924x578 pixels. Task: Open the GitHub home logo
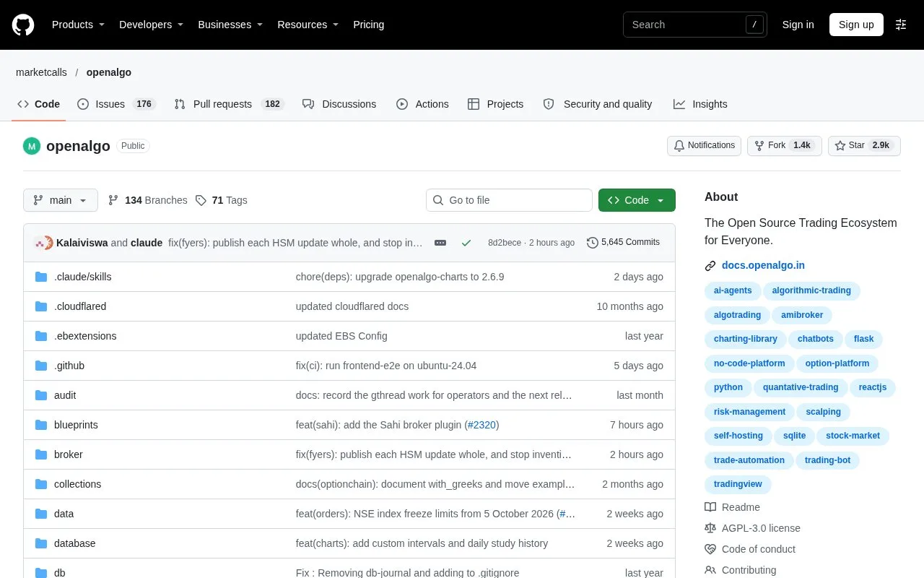coord(23,25)
